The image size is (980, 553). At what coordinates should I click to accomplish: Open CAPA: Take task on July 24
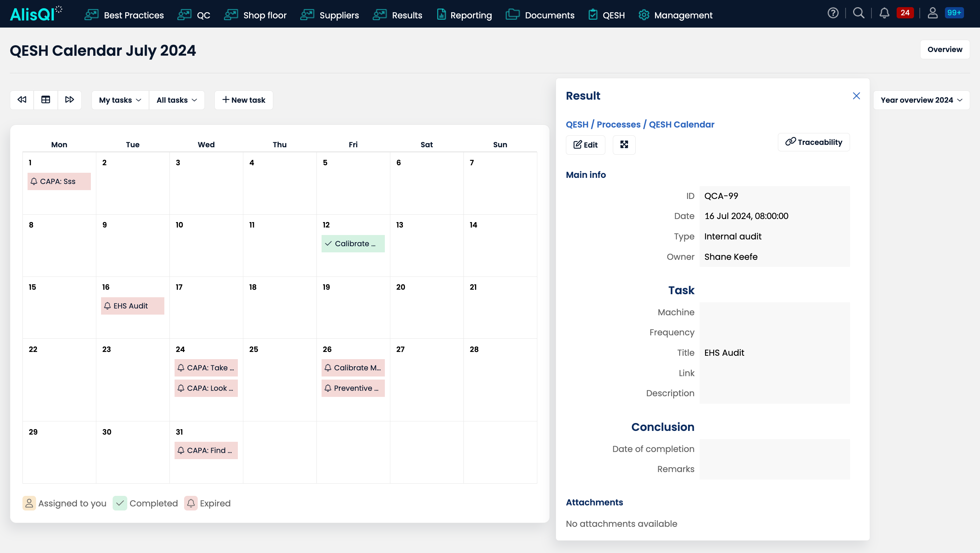(x=206, y=368)
